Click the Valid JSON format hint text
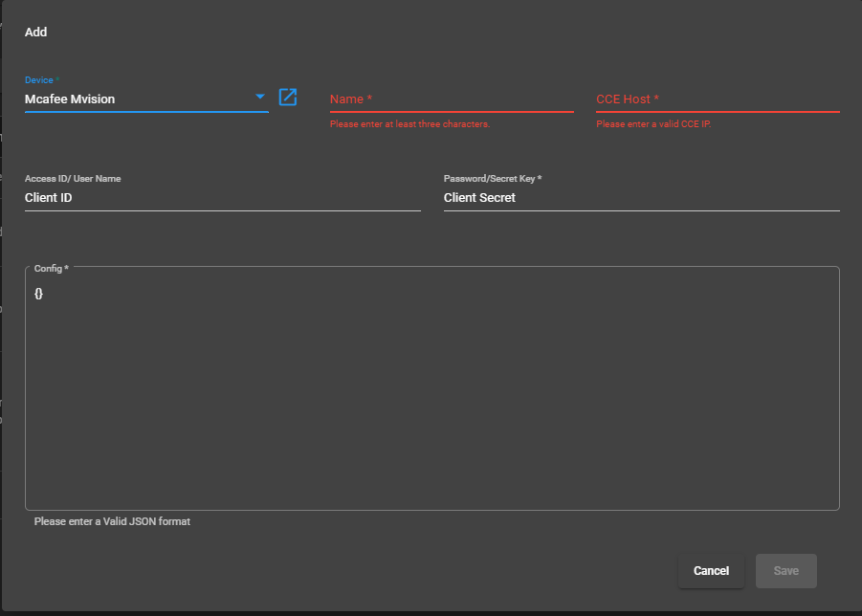This screenshot has height=616, width=862. [x=112, y=521]
